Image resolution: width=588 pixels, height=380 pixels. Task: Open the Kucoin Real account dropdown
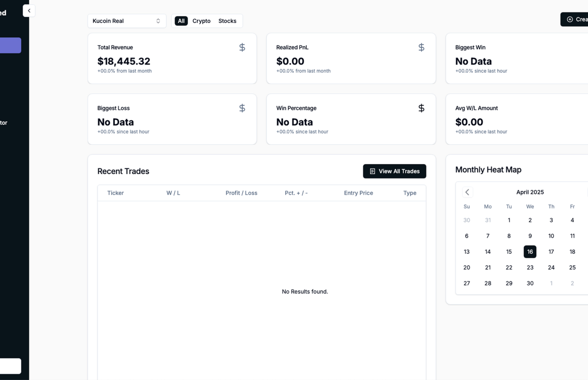pyautogui.click(x=127, y=21)
